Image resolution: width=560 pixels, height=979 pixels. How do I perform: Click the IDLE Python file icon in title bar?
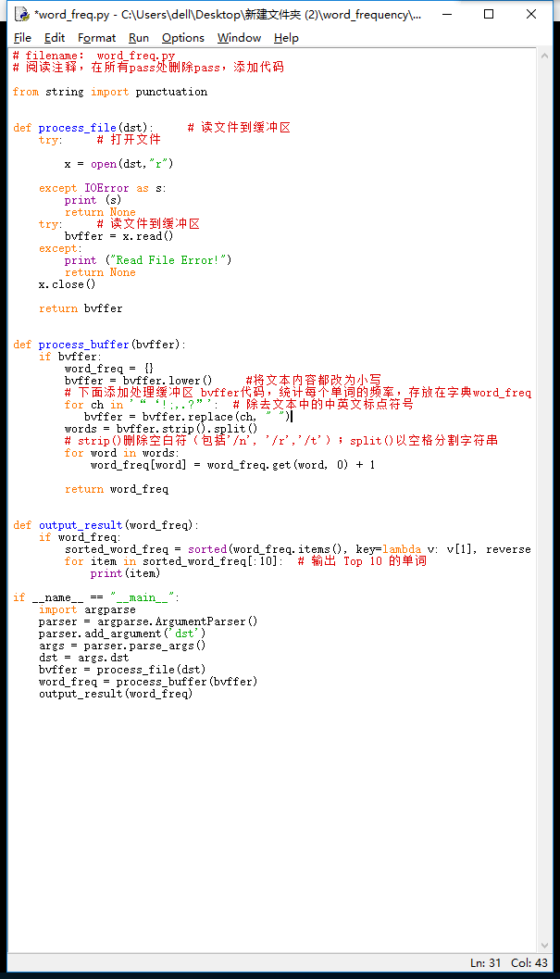click(x=21, y=14)
